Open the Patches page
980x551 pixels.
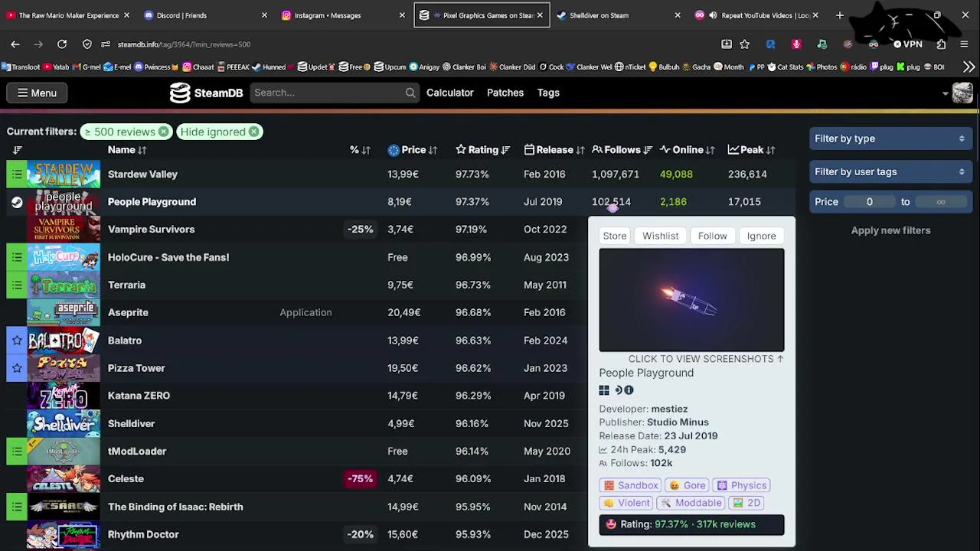(x=505, y=93)
